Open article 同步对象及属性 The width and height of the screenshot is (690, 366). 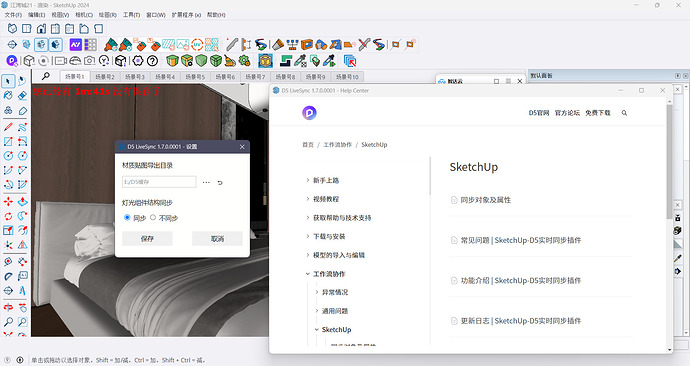pos(485,200)
